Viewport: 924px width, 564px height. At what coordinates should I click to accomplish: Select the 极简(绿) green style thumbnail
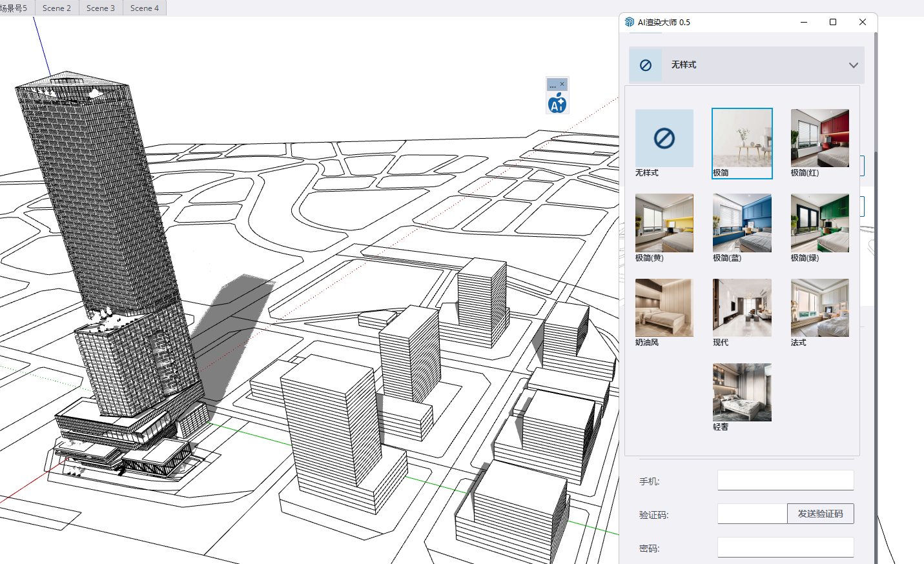click(x=819, y=223)
